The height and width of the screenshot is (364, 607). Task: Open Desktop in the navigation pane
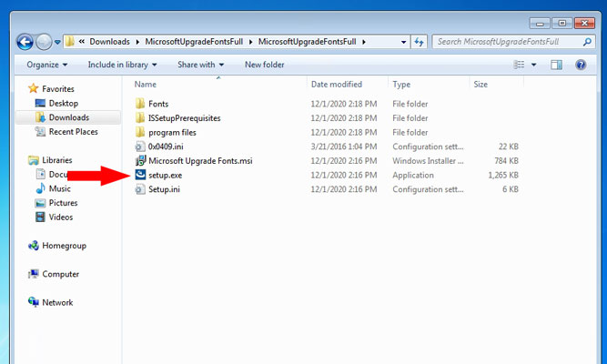click(x=64, y=104)
